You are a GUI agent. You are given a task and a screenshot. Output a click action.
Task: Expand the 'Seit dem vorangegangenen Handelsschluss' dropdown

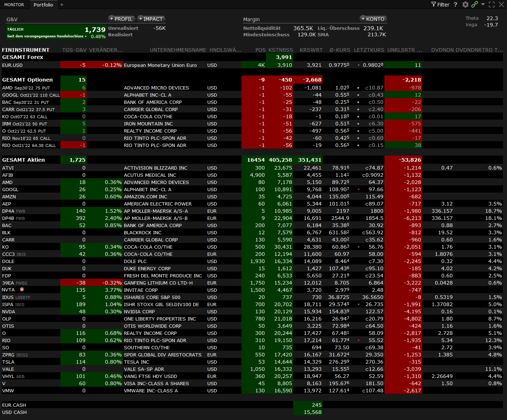(86, 36)
